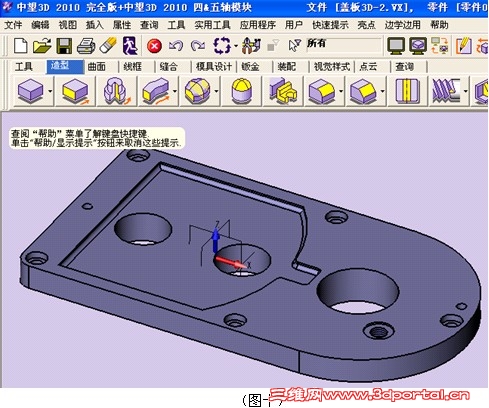Save with the floppy disk icon
This screenshot has width=489, height=408.
click(64, 46)
